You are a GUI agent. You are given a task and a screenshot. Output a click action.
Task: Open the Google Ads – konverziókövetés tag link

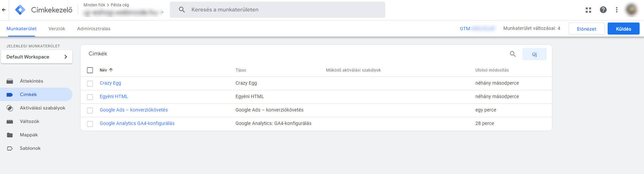(x=134, y=110)
